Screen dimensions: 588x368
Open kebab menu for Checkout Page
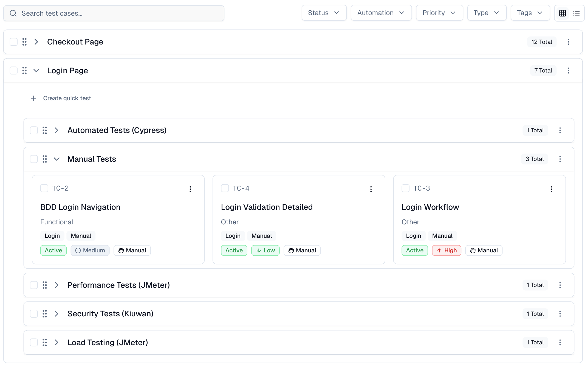click(x=568, y=42)
